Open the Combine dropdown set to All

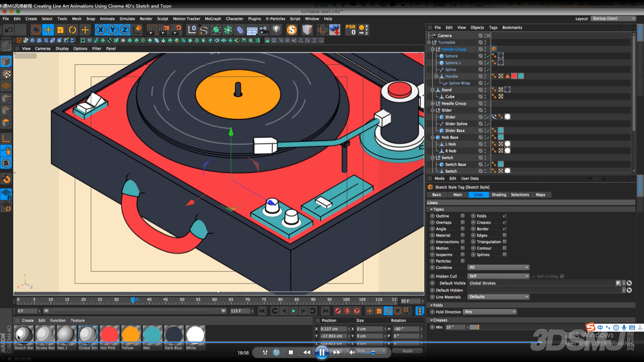coord(498,268)
